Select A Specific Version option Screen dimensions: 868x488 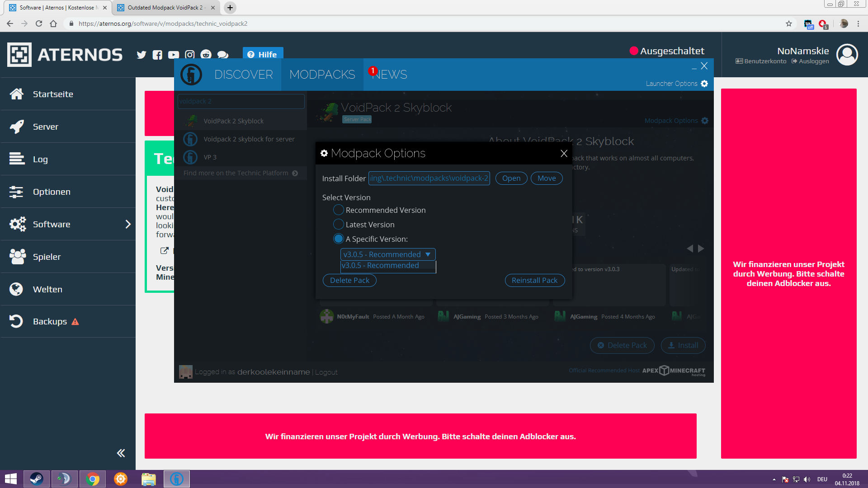click(x=338, y=239)
